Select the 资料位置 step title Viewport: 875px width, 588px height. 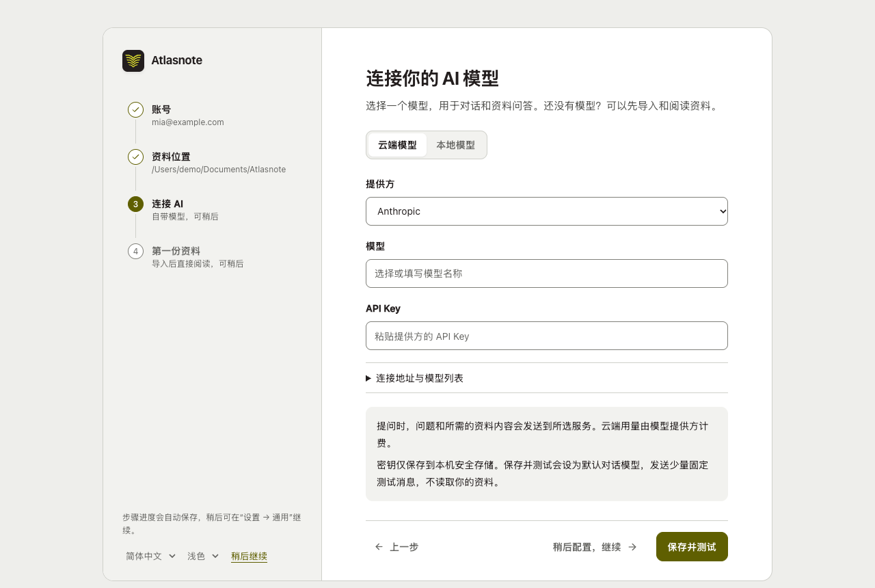171,157
